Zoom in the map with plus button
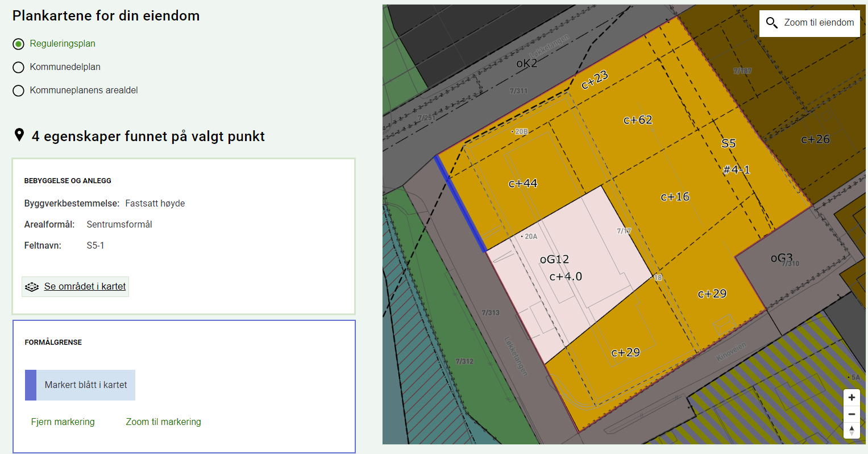Screen dimensions: 868x454 tap(851, 397)
